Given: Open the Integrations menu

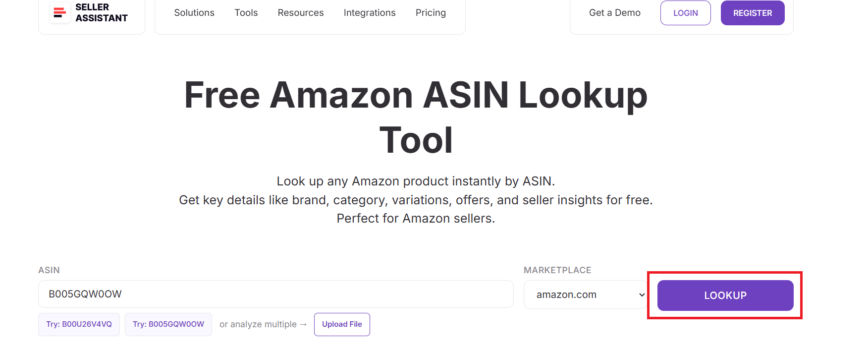Looking at the screenshot, I should click(x=370, y=13).
